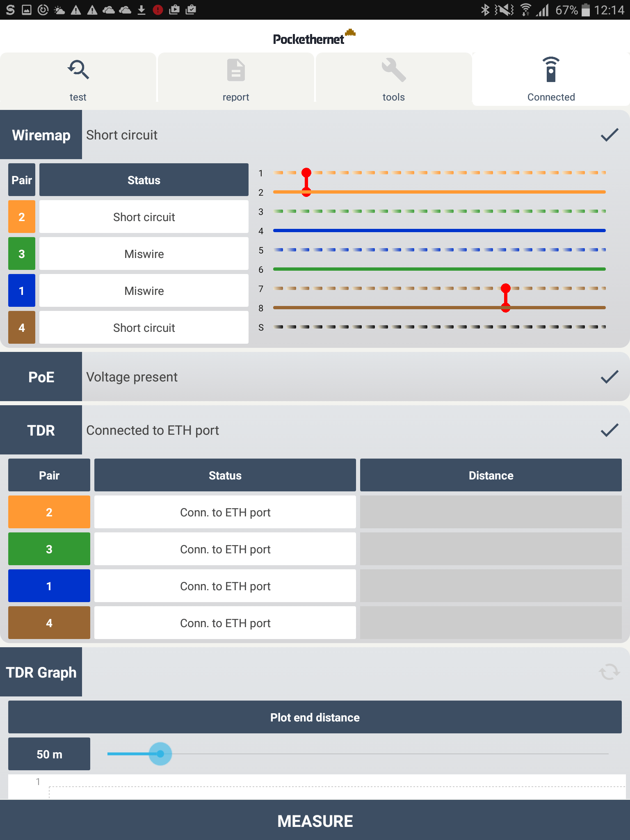Select green pair 3 in Wiremap table
Screen dimensions: 630x840
point(22,253)
